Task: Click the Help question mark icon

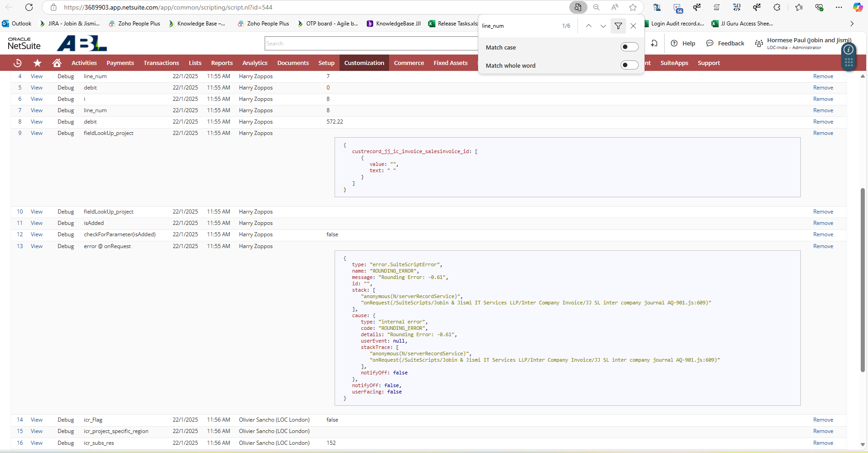Action: click(x=674, y=44)
